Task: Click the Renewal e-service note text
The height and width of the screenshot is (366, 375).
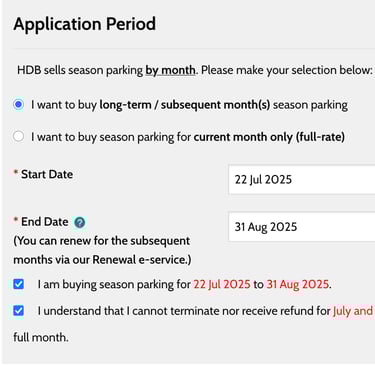Action: click(102, 250)
